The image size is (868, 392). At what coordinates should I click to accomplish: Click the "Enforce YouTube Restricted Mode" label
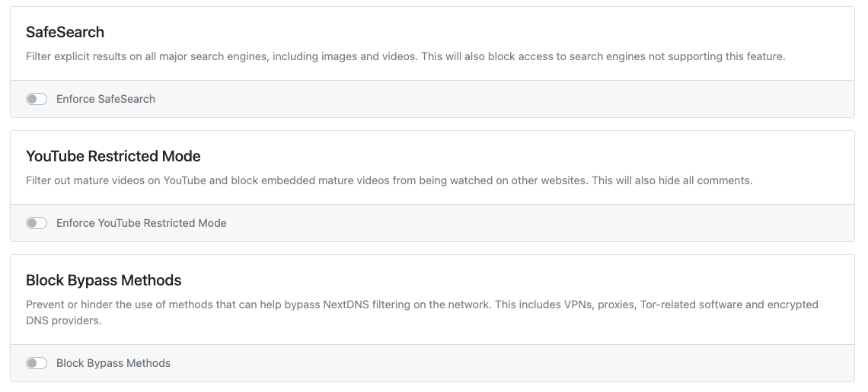pos(141,223)
